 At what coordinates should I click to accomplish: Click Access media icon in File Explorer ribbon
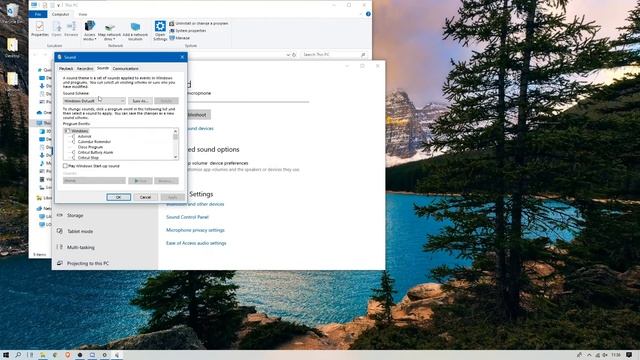tap(89, 31)
